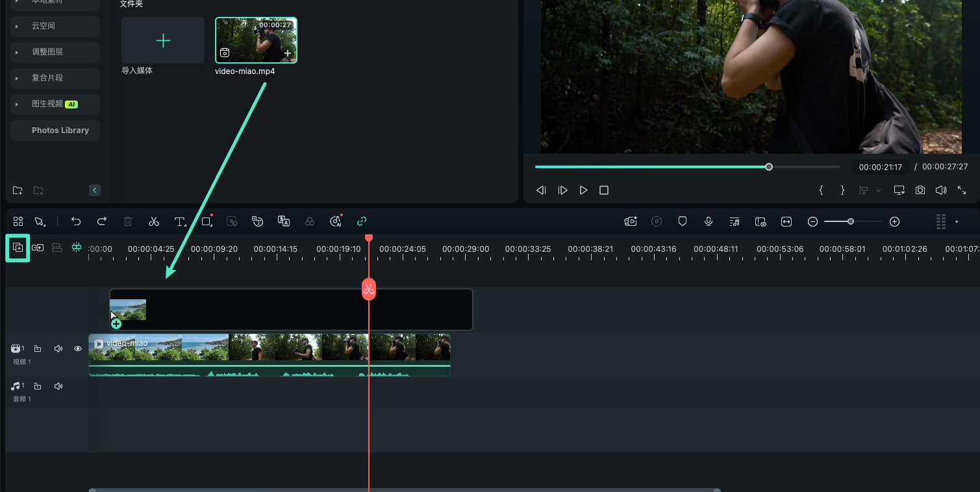Screen dimensions: 980x492
Task: Click the marker shield icon in timeline toolbar
Action: [683, 221]
